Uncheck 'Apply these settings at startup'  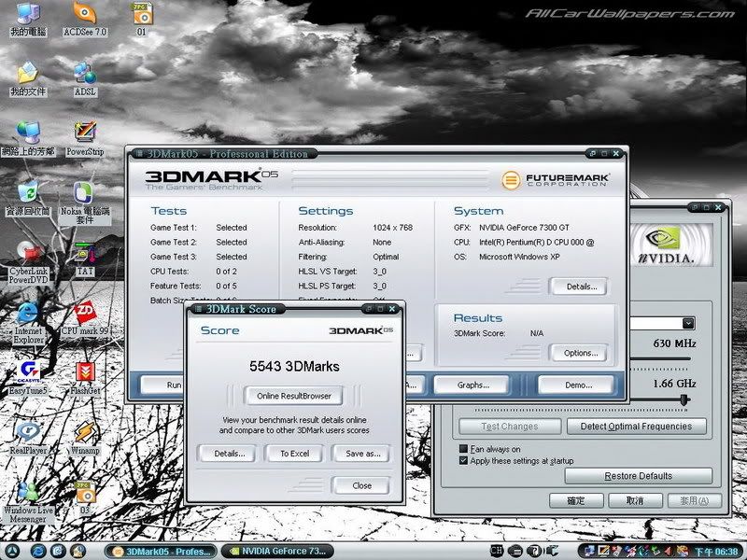coord(463,461)
